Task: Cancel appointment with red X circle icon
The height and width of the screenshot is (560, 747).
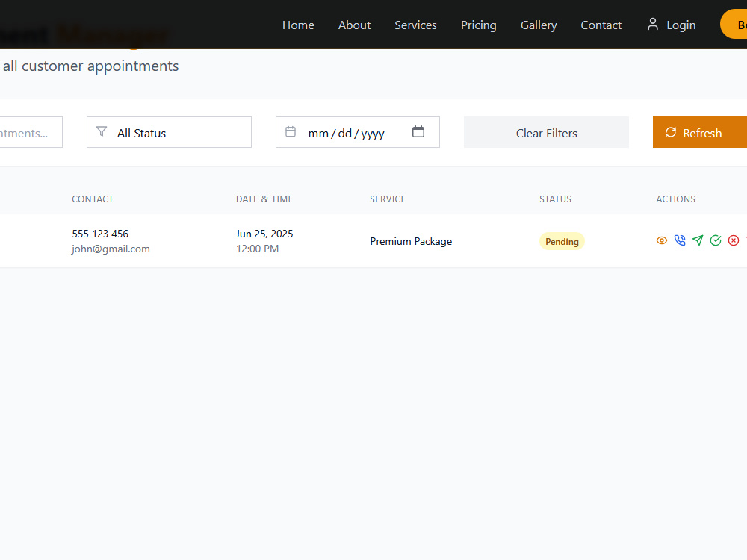Action: click(x=734, y=240)
